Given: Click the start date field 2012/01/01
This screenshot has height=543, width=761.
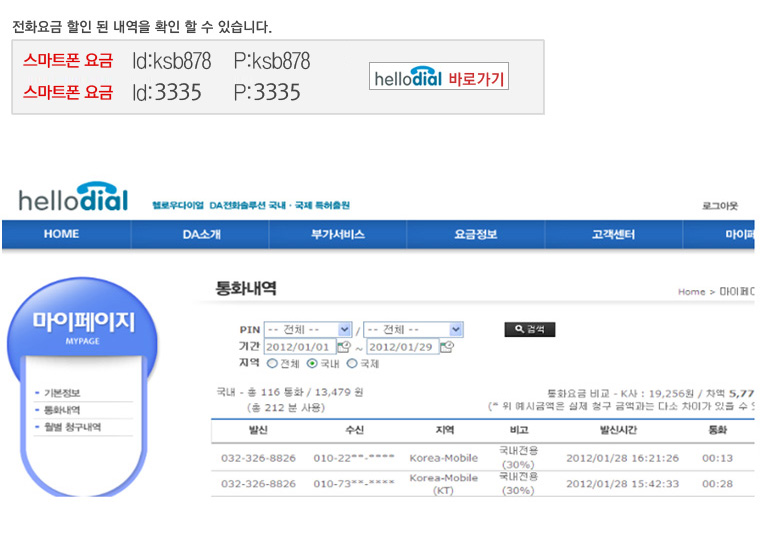Looking at the screenshot, I should [x=299, y=347].
